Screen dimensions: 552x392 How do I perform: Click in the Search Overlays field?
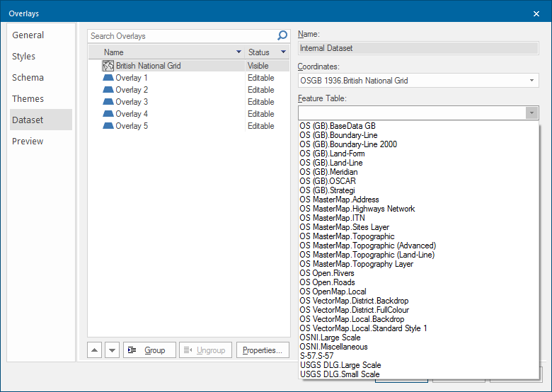pos(180,36)
